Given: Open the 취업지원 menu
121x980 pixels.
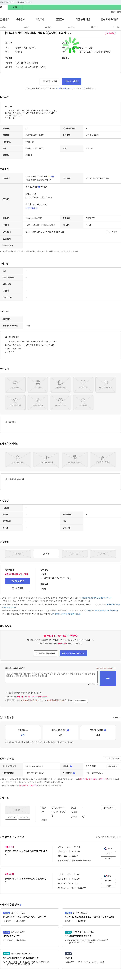Looking at the screenshot, I should 40,19.
